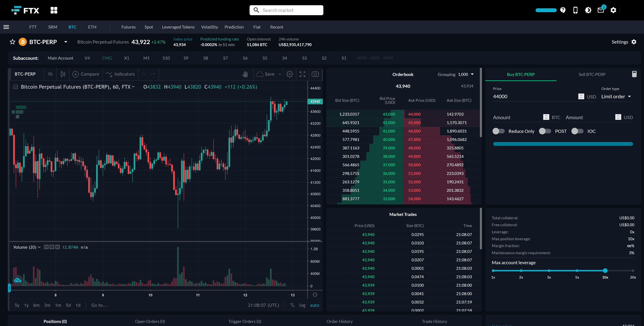Select the Main Account subaccount
Viewport: 644px width, 326px height.
click(60, 58)
